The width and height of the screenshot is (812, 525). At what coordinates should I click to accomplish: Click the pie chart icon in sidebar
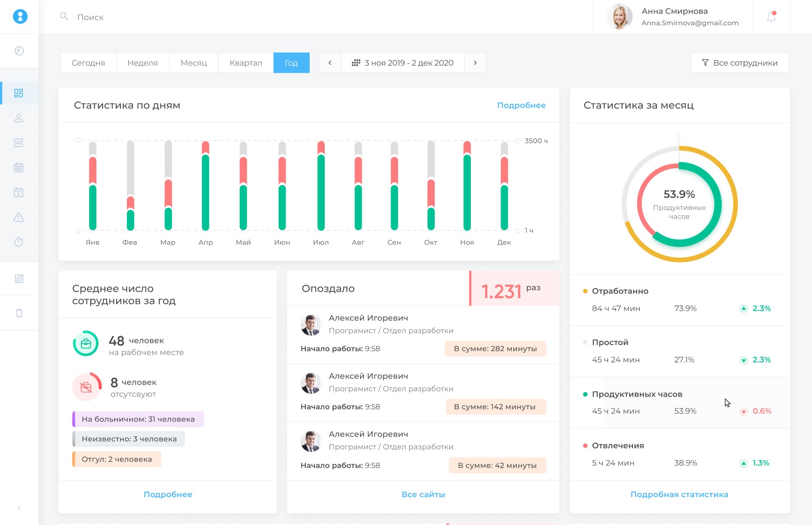pos(19,51)
